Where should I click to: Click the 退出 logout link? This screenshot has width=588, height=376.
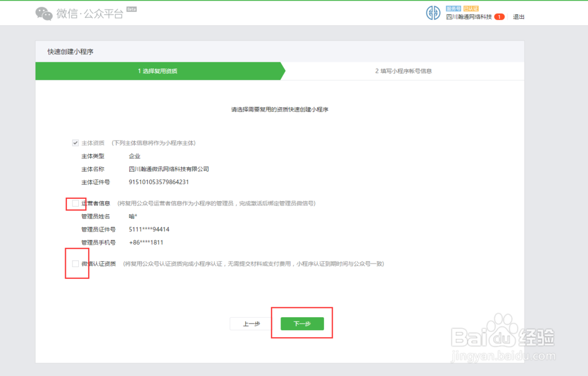tap(519, 17)
